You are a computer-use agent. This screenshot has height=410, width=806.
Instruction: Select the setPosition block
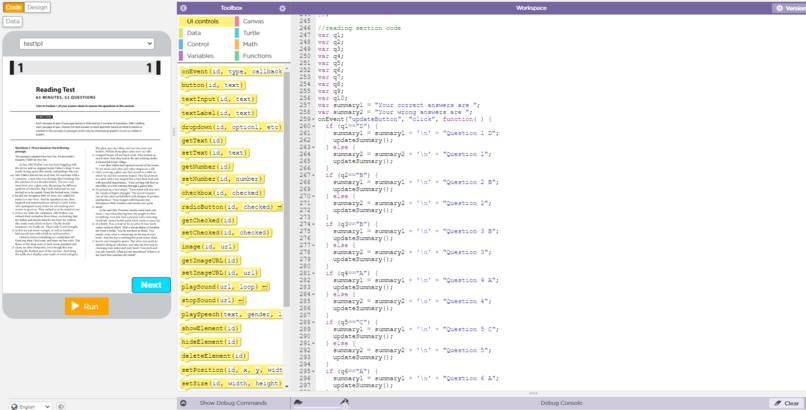coord(231,370)
